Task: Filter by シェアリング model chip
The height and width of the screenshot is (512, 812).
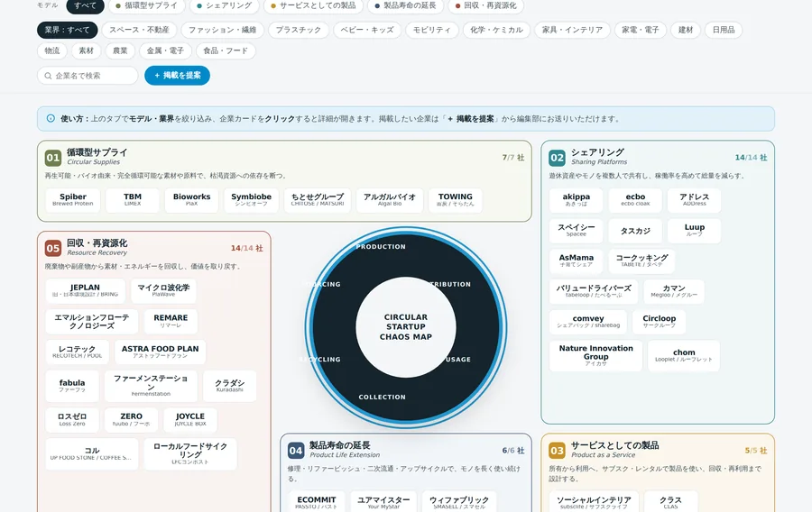Action: tap(225, 5)
